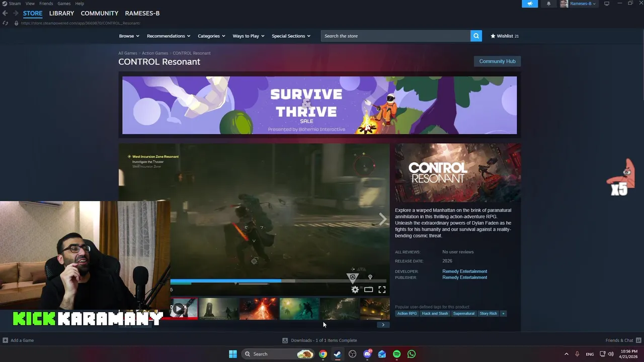Click the Steam announcements megaphone icon
Screen dimensions: 644x362
click(530, 4)
